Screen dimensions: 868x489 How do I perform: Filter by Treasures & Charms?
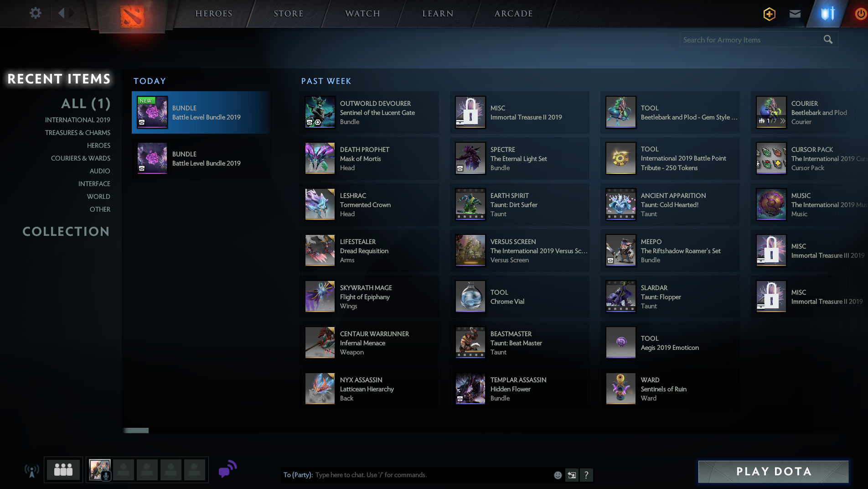pyautogui.click(x=77, y=133)
